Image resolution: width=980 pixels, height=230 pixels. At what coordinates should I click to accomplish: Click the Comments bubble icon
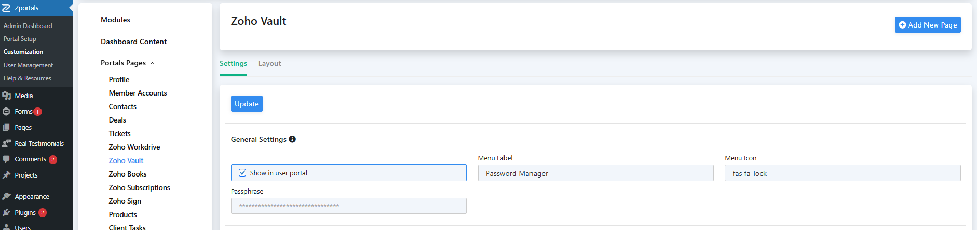click(6, 159)
